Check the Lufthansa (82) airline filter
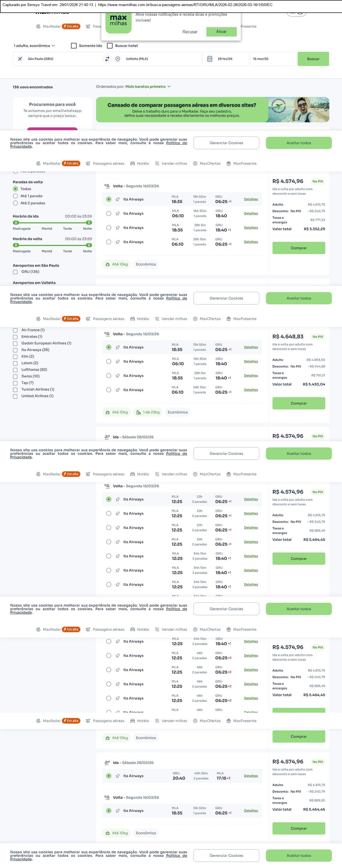 [x=15, y=370]
